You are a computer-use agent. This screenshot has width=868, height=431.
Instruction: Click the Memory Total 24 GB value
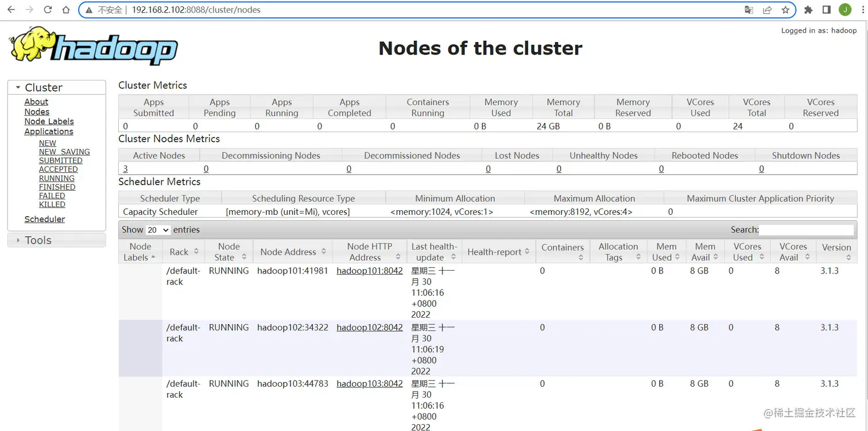[x=548, y=126]
